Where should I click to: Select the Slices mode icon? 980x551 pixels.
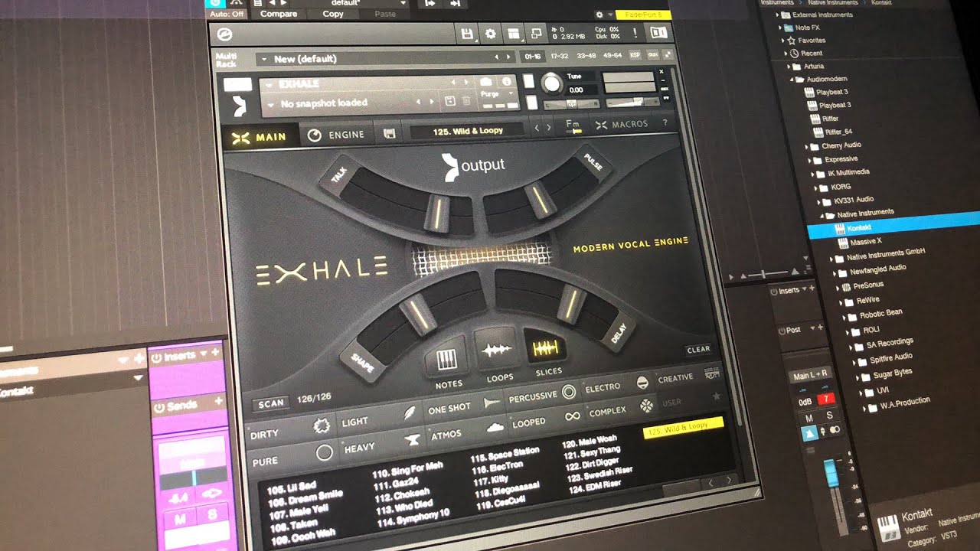(x=546, y=348)
